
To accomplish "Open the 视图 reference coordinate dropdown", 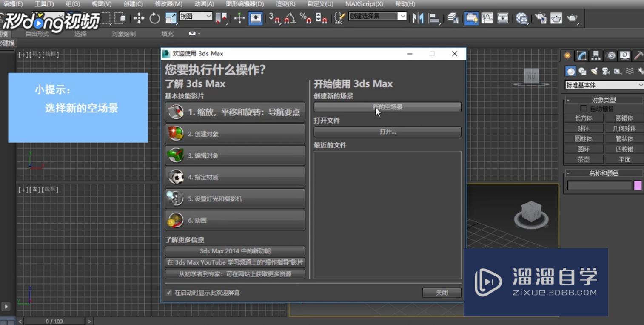I will click(x=196, y=16).
